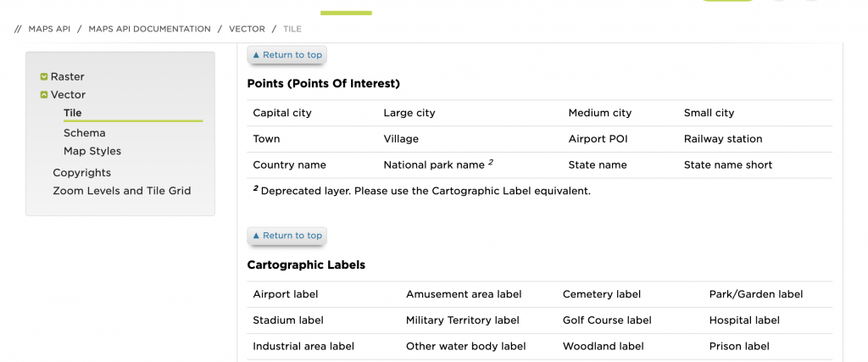Select Map Styles in the sidebar
This screenshot has width=868, height=362.
point(92,151)
